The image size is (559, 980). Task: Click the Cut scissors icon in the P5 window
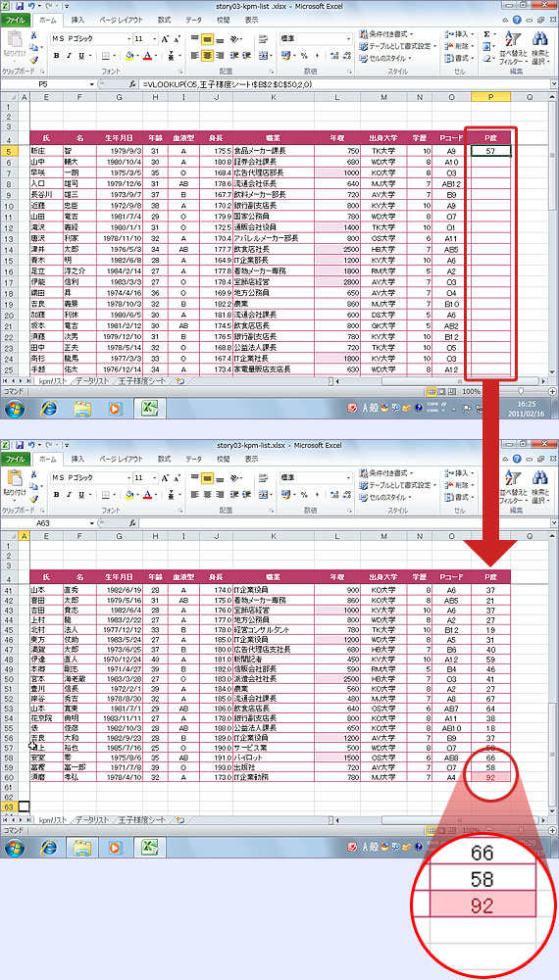[33, 36]
